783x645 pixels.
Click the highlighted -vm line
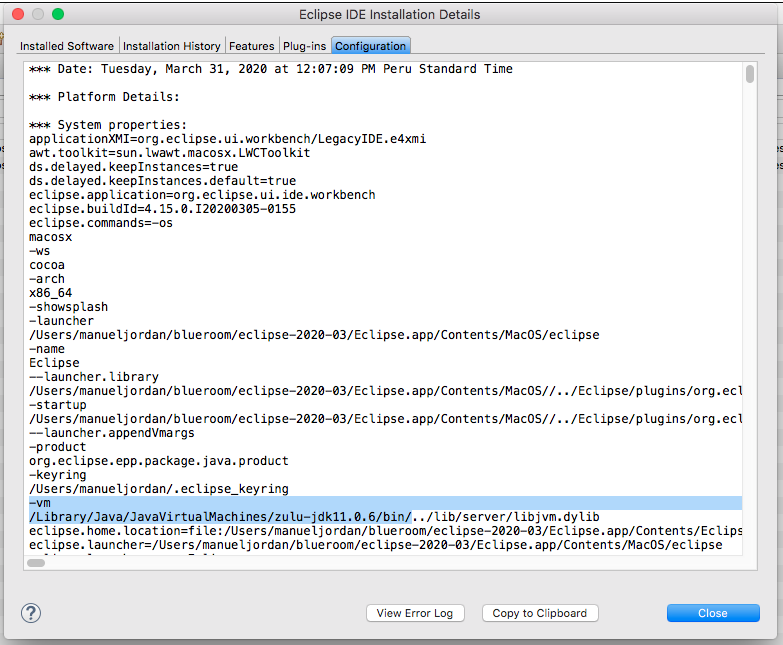[x=385, y=503]
